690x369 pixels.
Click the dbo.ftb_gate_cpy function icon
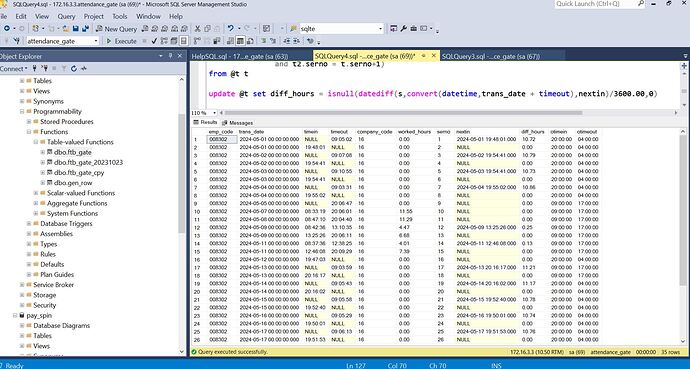click(x=49, y=172)
